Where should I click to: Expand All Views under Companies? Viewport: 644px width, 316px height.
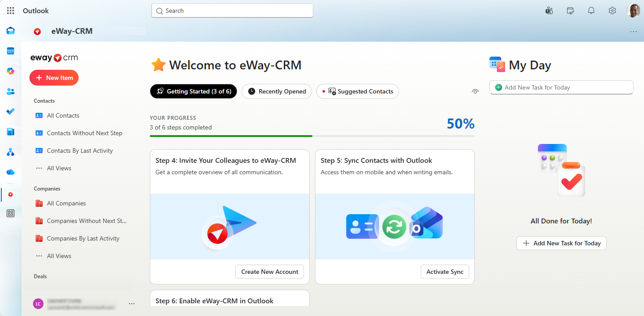59,256
